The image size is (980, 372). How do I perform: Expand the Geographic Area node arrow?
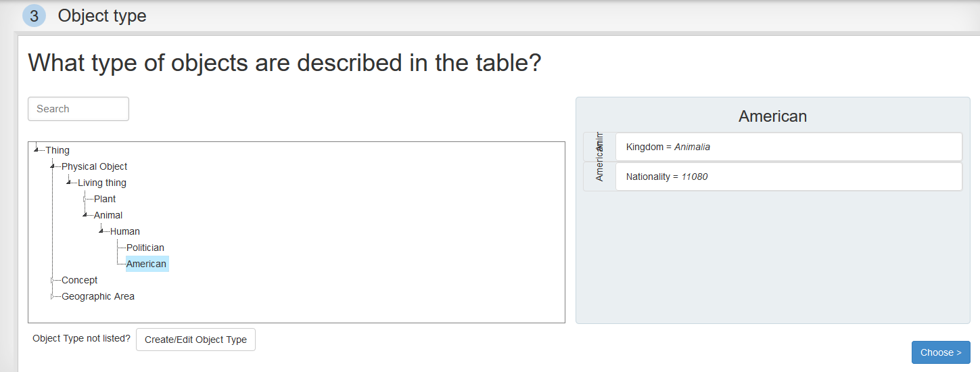click(x=52, y=296)
